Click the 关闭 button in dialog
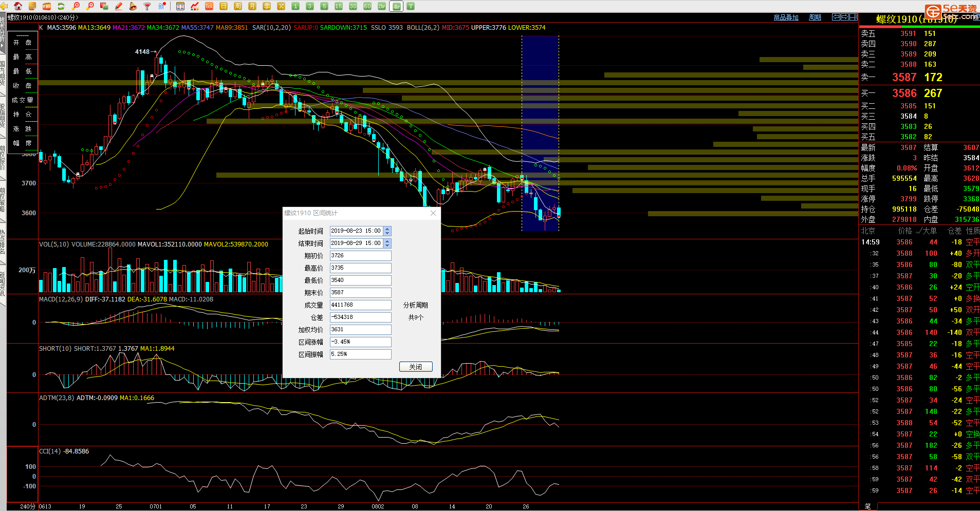 tap(416, 367)
